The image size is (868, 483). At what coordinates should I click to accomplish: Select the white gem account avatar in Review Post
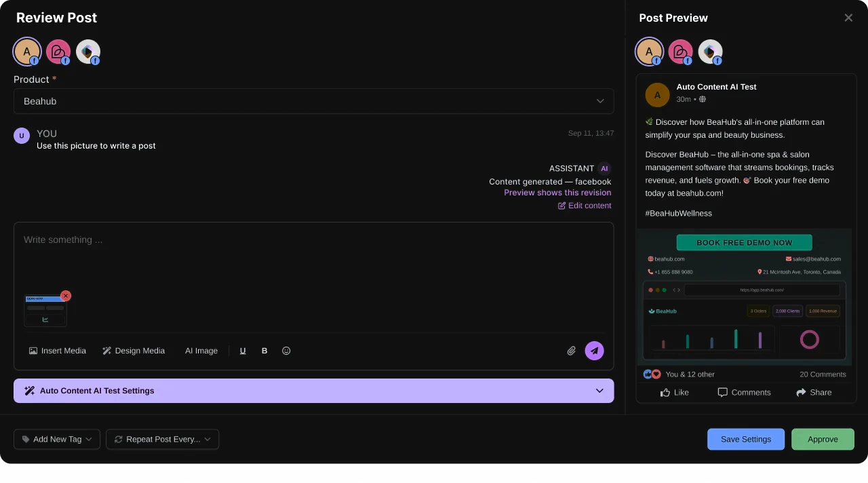88,52
